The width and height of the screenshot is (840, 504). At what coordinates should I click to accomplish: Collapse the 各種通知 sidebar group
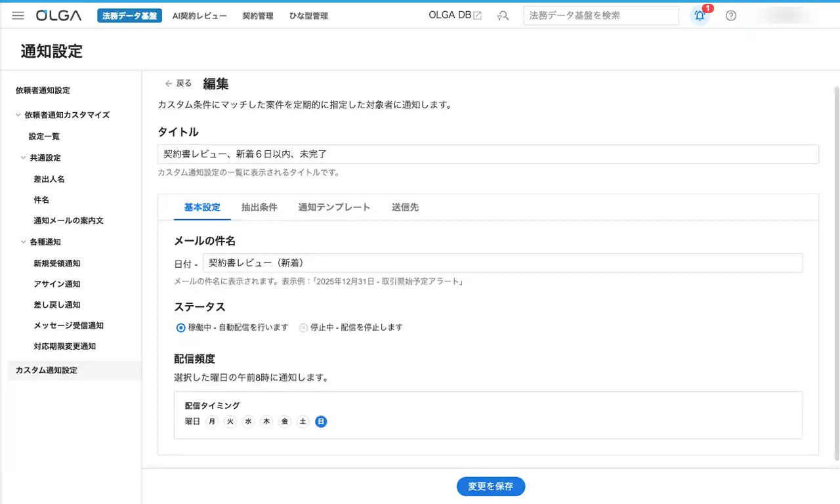click(24, 242)
